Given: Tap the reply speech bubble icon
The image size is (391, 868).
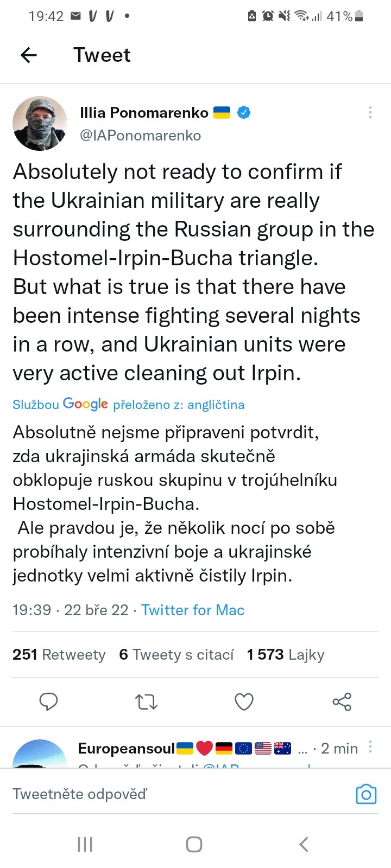Looking at the screenshot, I should tap(49, 701).
